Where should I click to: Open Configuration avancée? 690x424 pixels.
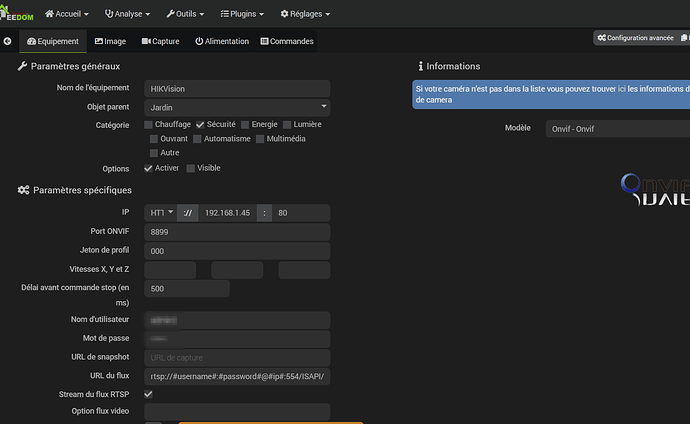point(635,38)
